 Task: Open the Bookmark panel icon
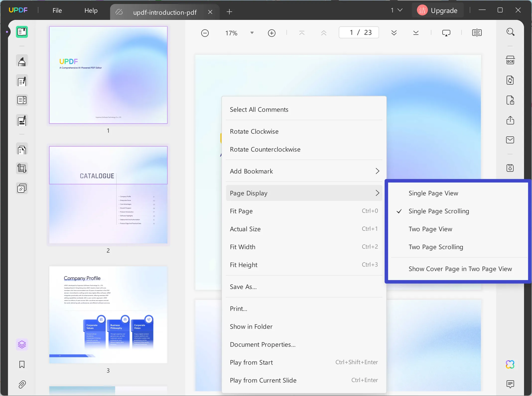point(22,365)
